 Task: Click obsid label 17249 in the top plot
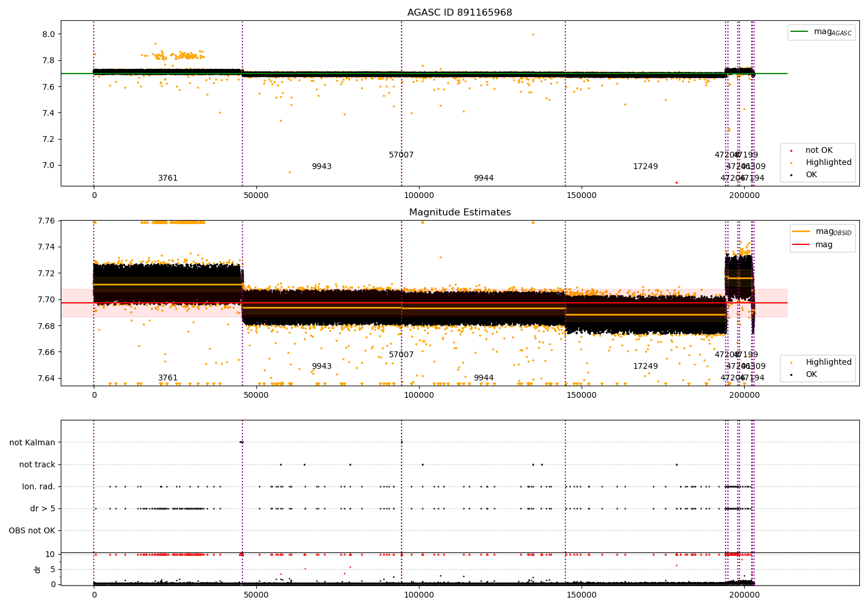[645, 167]
